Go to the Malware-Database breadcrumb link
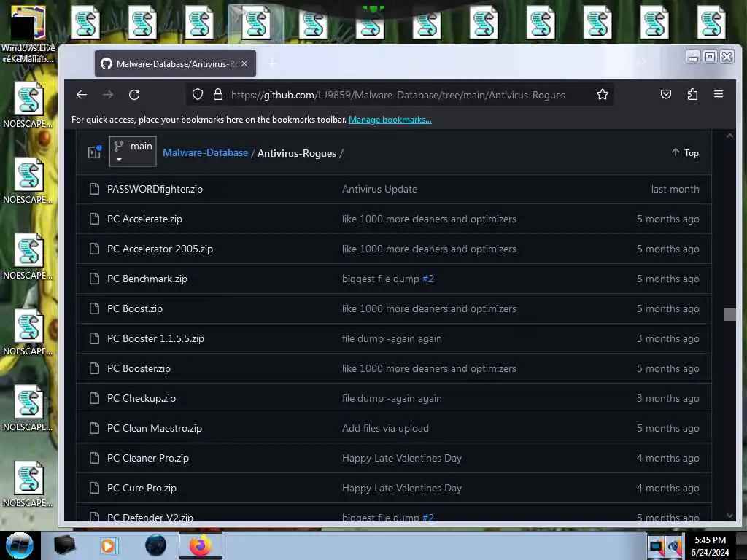Image resolution: width=747 pixels, height=560 pixels. pos(205,153)
